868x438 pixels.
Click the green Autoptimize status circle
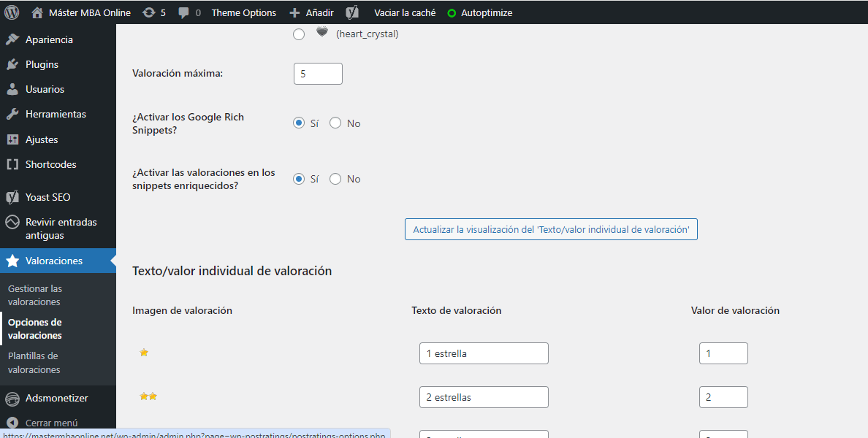452,12
